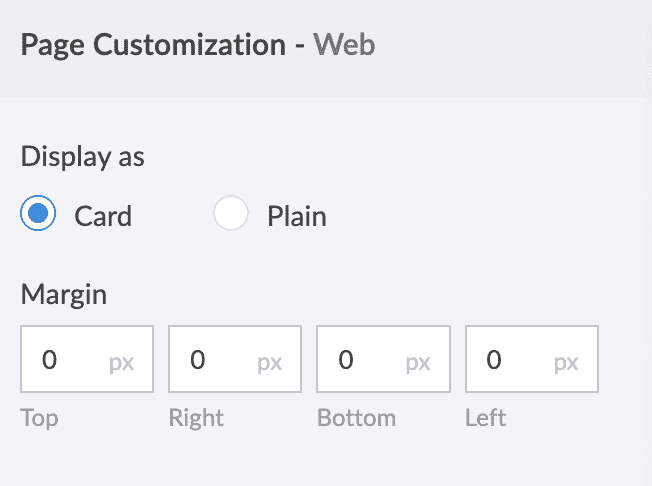This screenshot has width=652, height=486.
Task: Click the Card option label text
Action: click(103, 216)
